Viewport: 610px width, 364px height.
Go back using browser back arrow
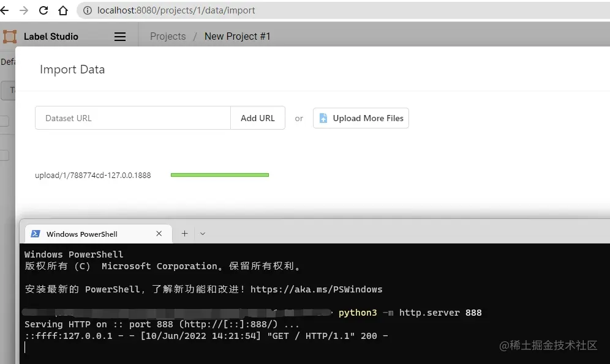tap(4, 10)
